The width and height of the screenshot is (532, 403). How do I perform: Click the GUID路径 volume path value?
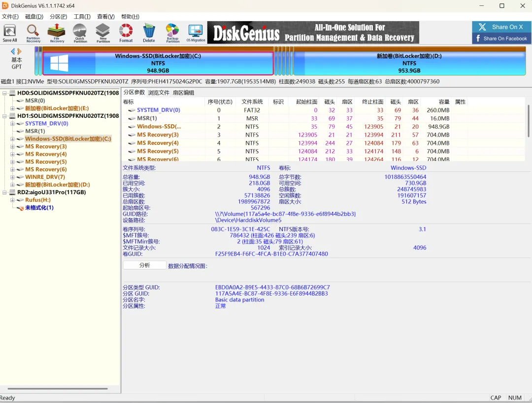[285, 214]
